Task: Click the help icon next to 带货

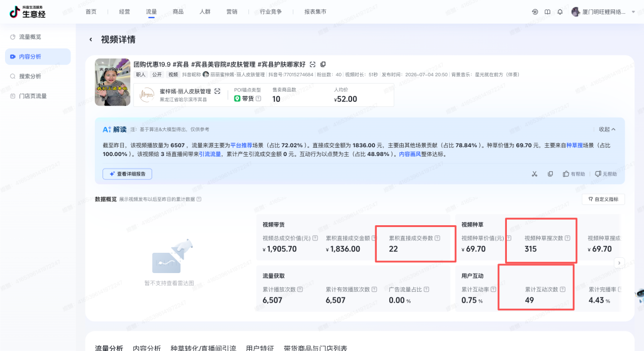Action: pyautogui.click(x=258, y=99)
